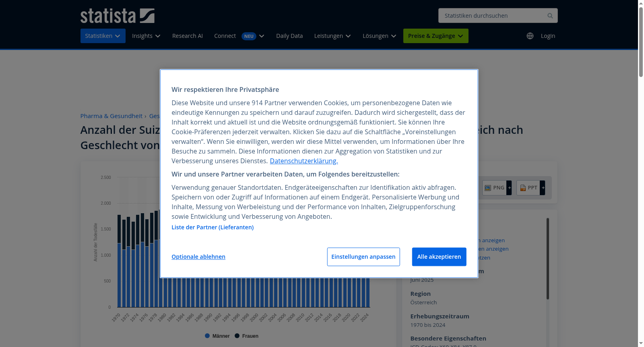
Task: Click the 2.500 y-axis label
Action: pos(106,177)
